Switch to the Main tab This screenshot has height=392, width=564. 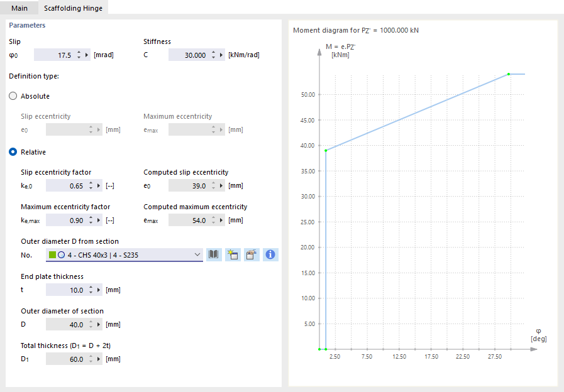tap(19, 9)
